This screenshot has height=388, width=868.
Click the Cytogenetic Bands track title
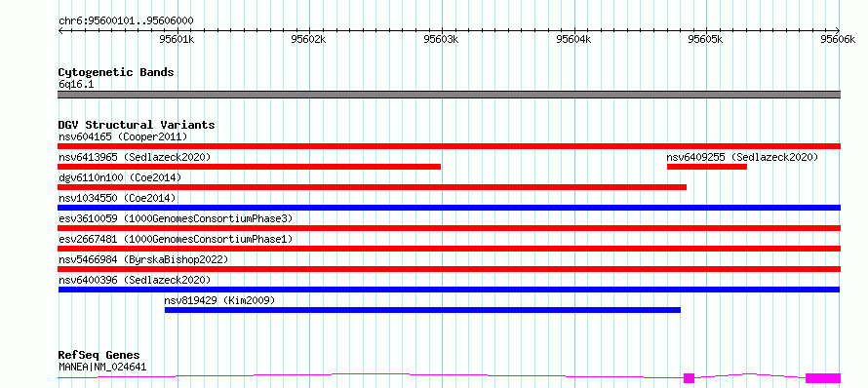click(x=116, y=72)
